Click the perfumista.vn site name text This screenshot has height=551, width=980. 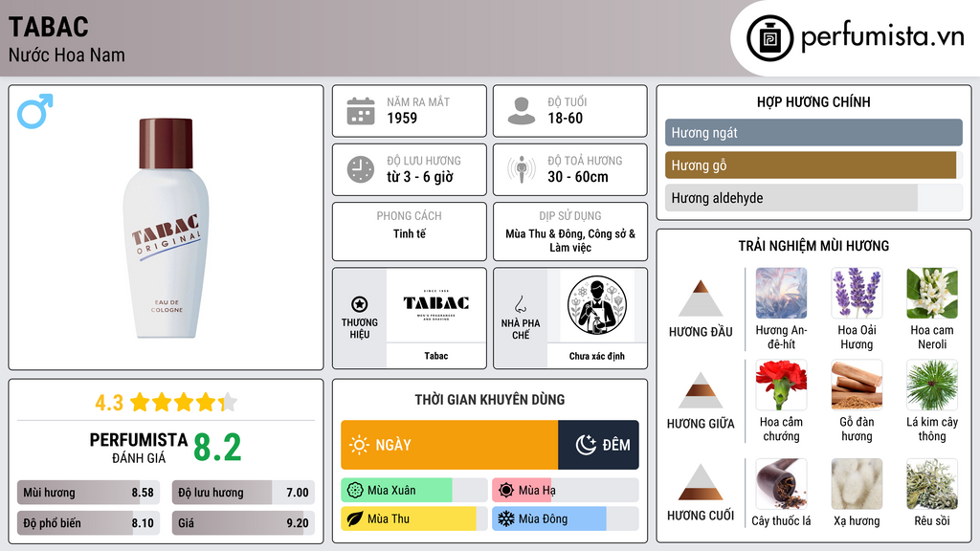pyautogui.click(x=882, y=37)
